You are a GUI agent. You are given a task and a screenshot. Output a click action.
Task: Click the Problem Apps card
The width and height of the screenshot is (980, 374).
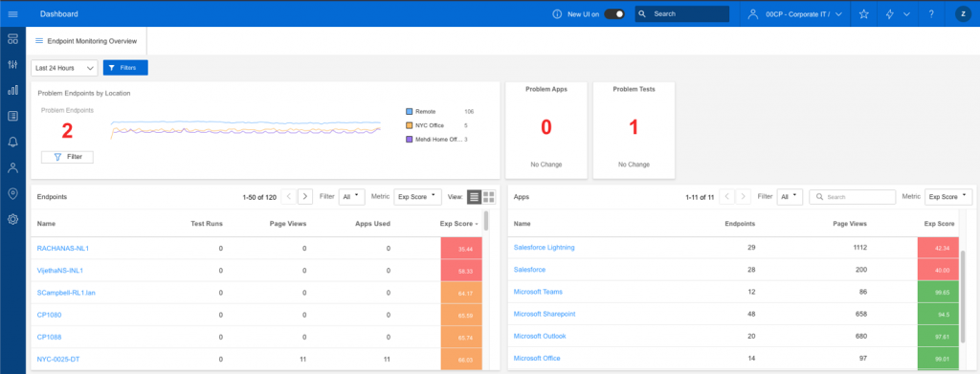pyautogui.click(x=546, y=130)
